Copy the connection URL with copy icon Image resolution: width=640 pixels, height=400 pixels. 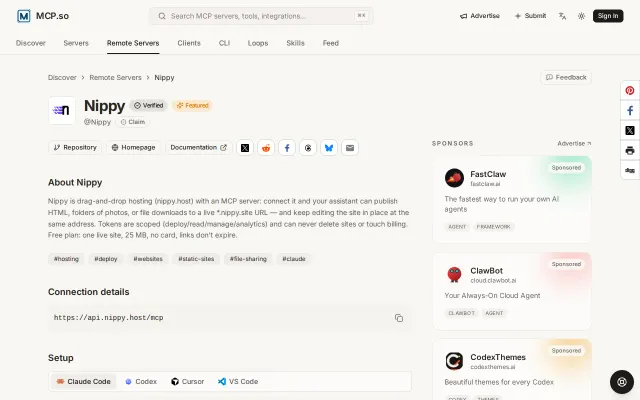pyautogui.click(x=399, y=318)
